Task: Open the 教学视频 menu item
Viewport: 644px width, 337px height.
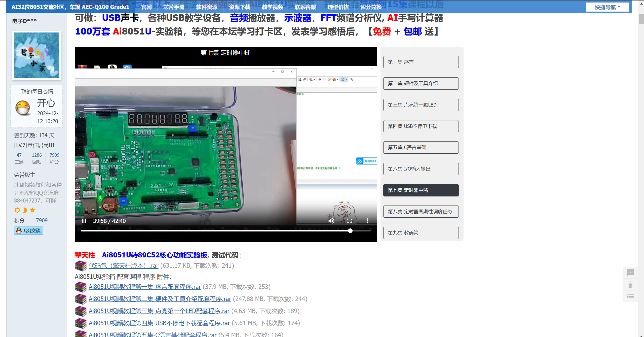Action: coord(273,7)
